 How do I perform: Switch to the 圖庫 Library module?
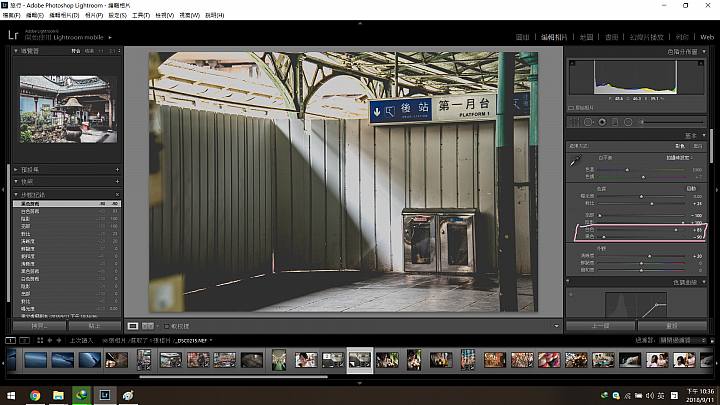coord(523,37)
